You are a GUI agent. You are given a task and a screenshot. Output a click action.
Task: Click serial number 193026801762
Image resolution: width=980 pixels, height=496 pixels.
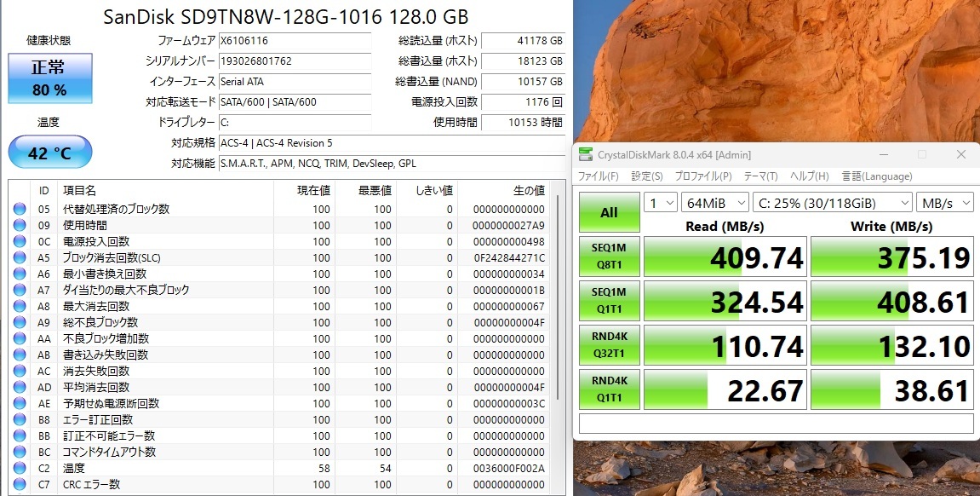[x=295, y=61]
